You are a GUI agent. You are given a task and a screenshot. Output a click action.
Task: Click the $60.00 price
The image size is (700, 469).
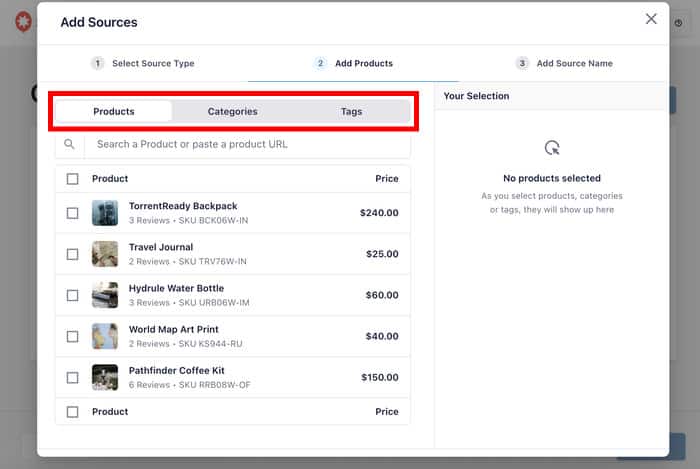(382, 295)
